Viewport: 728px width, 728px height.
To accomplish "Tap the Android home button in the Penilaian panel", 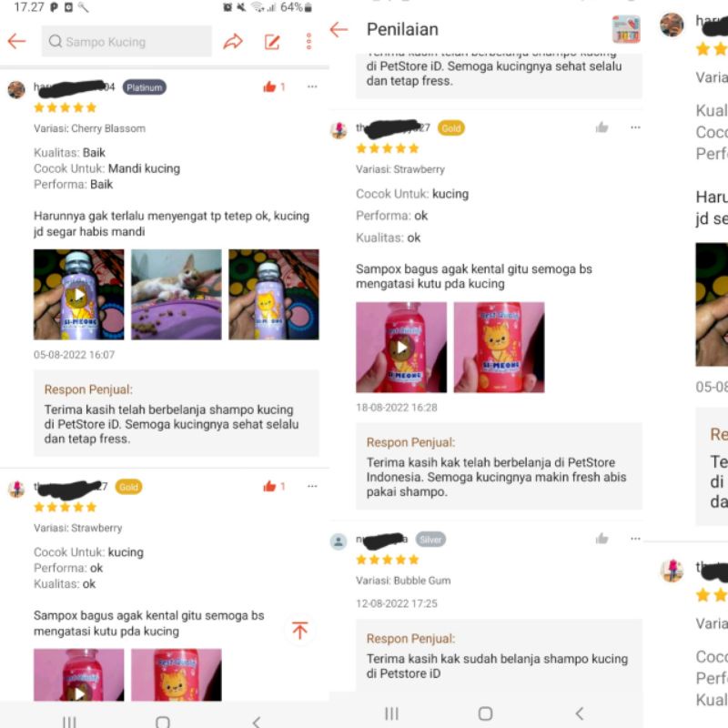I will (485, 713).
